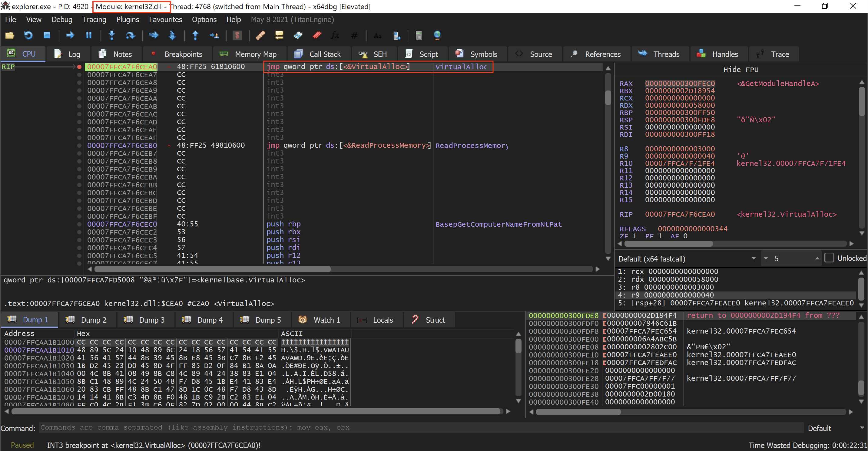Image resolution: width=868 pixels, height=451 pixels.
Task: Open functions via the fx icon
Action: click(x=335, y=35)
